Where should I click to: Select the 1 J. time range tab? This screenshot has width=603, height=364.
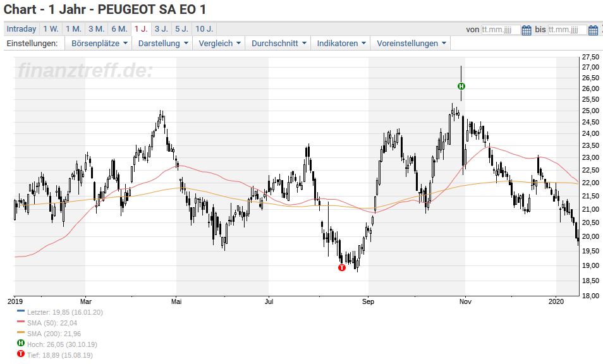coord(141,29)
